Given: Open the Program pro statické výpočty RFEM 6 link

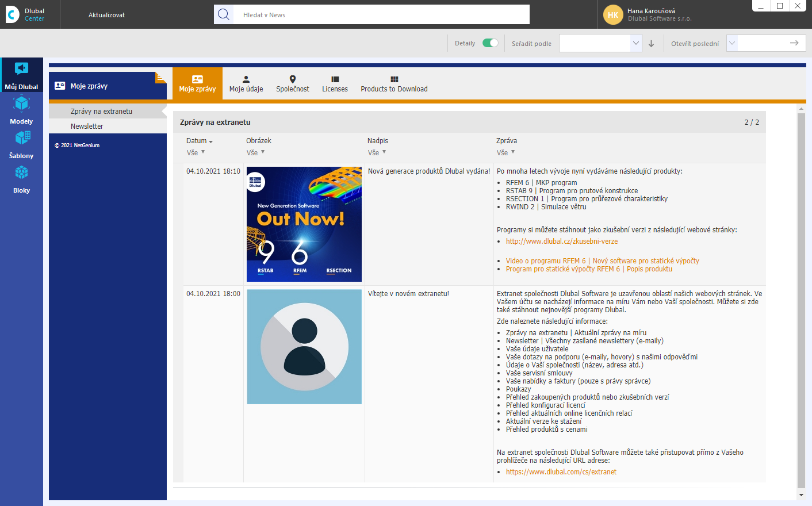Looking at the screenshot, I should pos(589,269).
